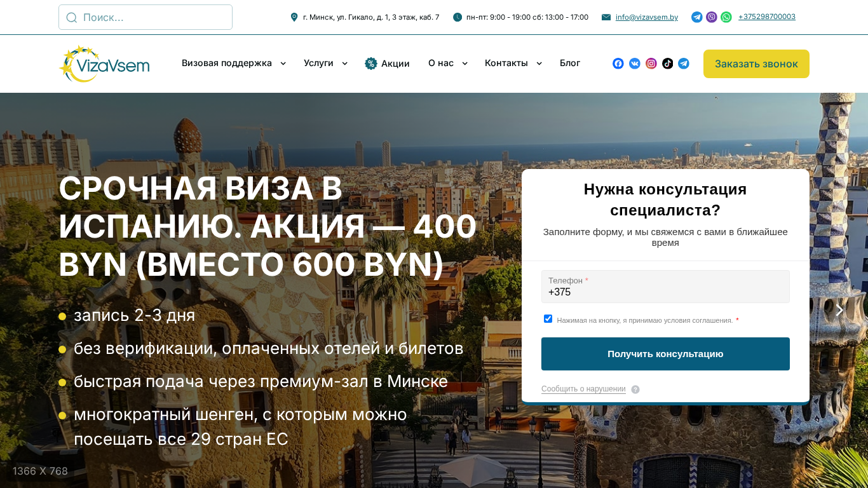Screen dimensions: 868x488
Task: Focus the Поиск search field
Action: point(146,17)
